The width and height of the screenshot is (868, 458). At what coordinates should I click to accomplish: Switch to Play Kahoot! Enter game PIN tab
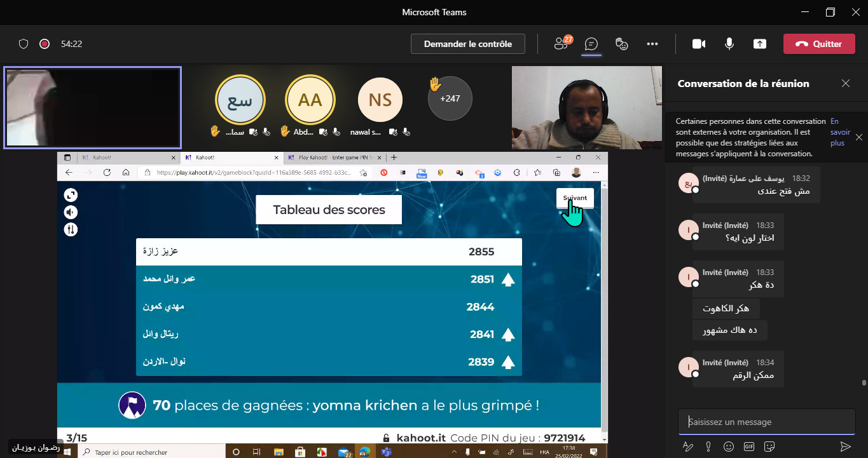(333, 157)
